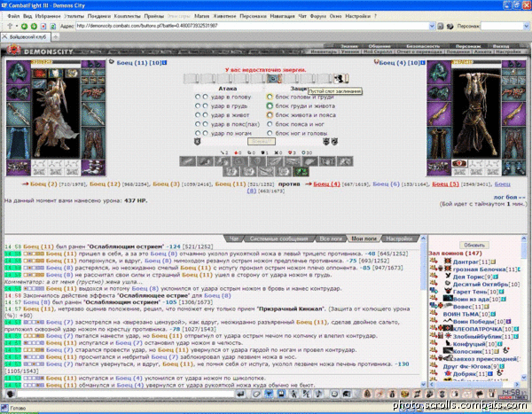This screenshot has width=532, height=414.
Task: Click the Боец (6) enemy link
Action: pyautogui.click(x=386, y=184)
